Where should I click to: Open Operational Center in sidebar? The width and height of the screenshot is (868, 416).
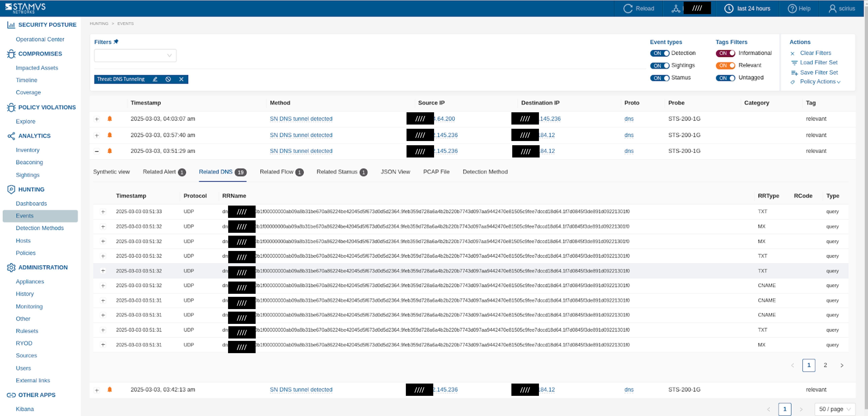pyautogui.click(x=40, y=39)
